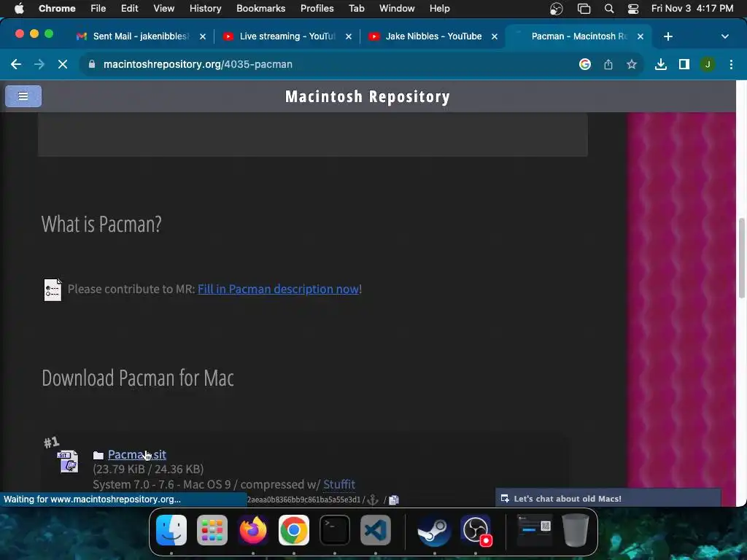
Task: Open Chrome three-dot menu
Action: 731,64
